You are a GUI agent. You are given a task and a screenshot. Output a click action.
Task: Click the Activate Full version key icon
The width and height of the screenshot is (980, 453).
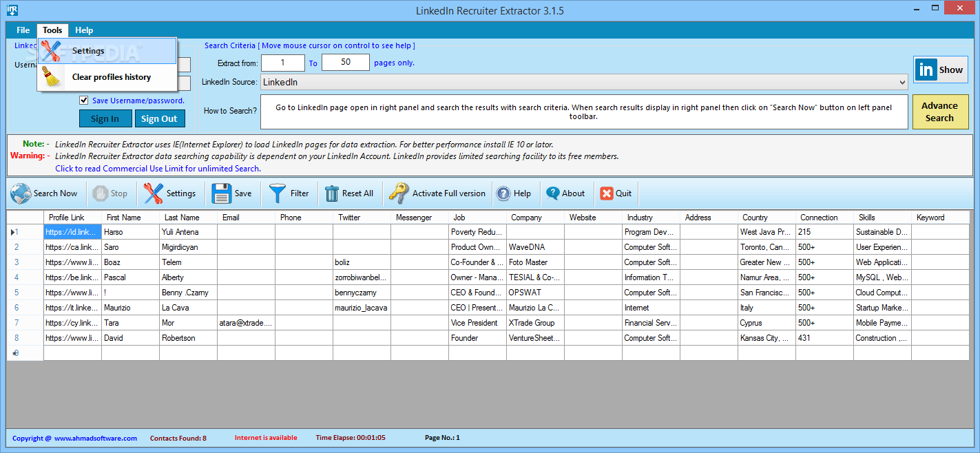(x=398, y=193)
